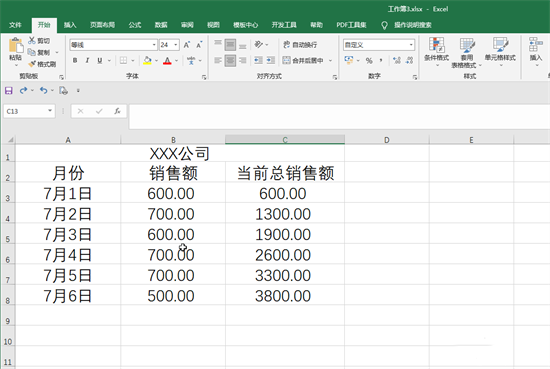
Task: Switch to Data (数据) tab
Action: 161,25
